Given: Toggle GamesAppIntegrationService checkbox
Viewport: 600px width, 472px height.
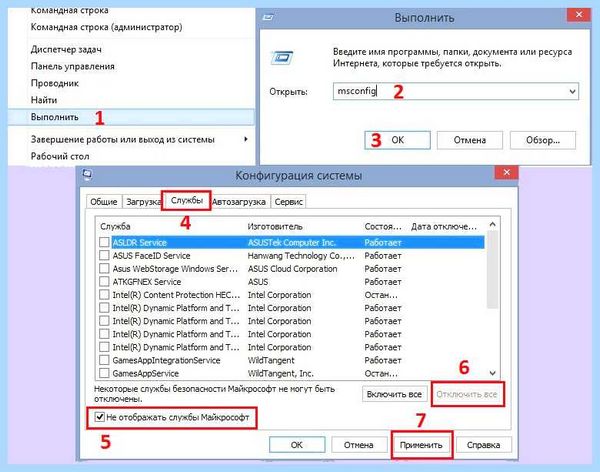Looking at the screenshot, I should [x=104, y=360].
